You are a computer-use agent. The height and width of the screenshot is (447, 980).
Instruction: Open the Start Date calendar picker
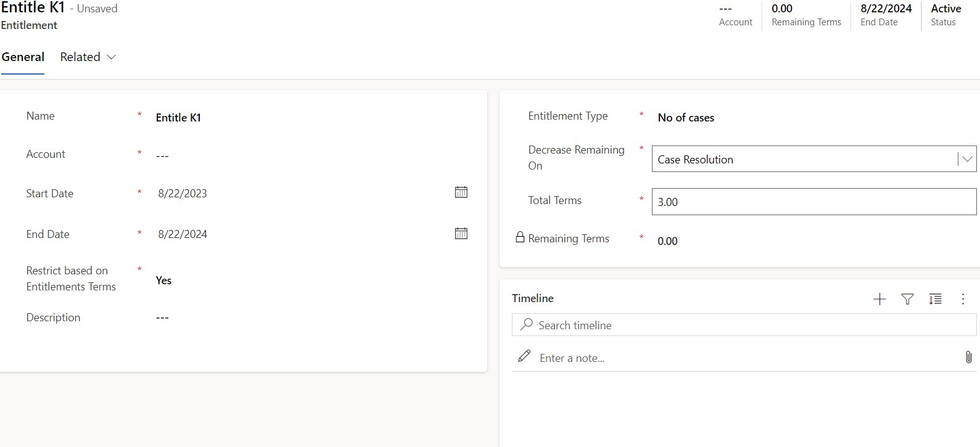[461, 192]
